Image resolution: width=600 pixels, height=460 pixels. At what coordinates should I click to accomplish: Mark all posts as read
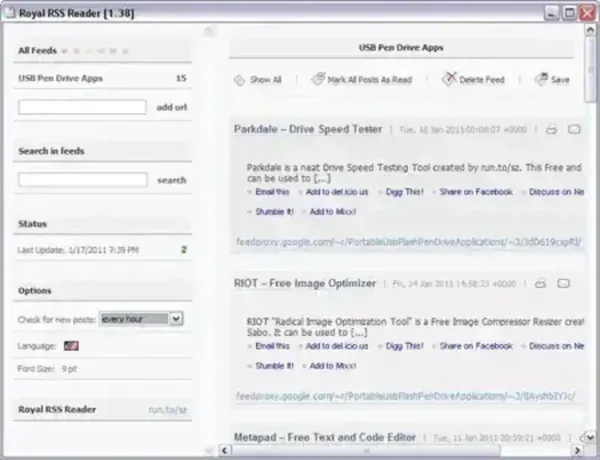(x=361, y=79)
